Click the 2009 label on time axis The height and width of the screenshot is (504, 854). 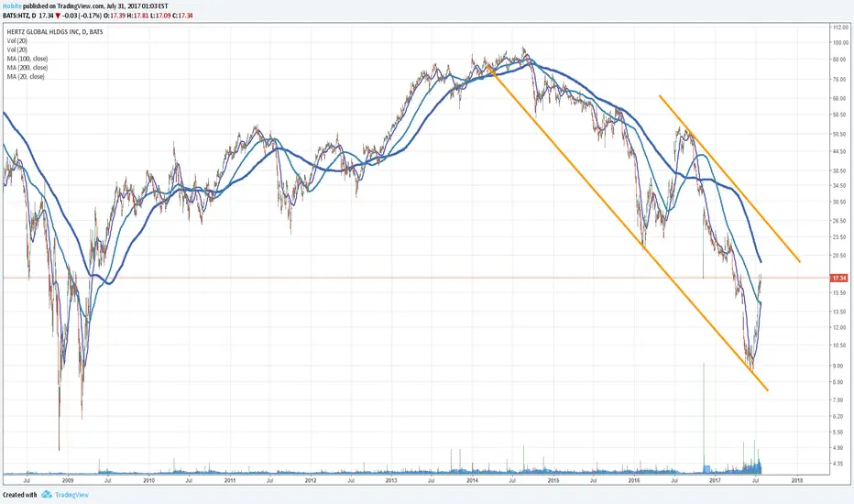[68, 480]
